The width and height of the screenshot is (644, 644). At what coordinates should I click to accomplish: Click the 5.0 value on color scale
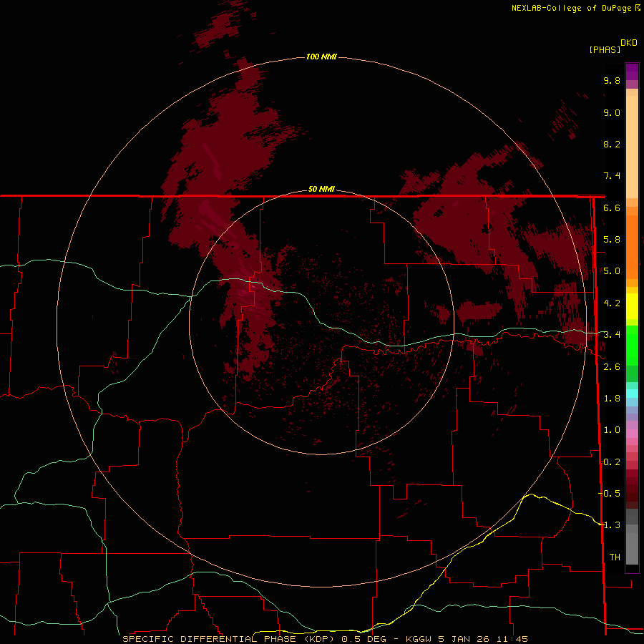click(x=612, y=271)
